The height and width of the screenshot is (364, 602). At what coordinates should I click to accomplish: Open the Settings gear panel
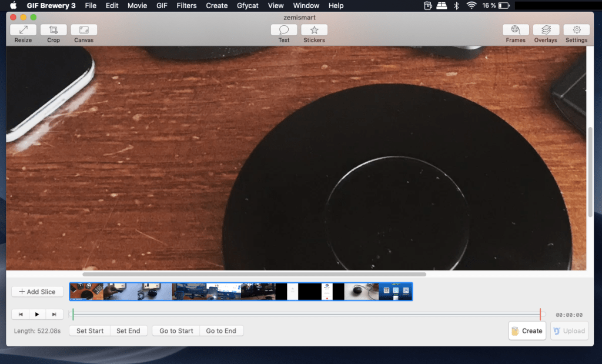pos(576,30)
